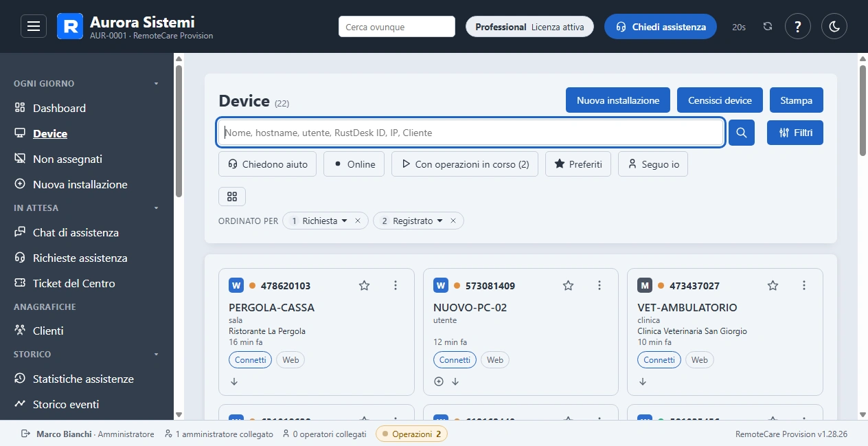Toggle grid view layout button
The height and width of the screenshot is (446, 868).
click(232, 197)
